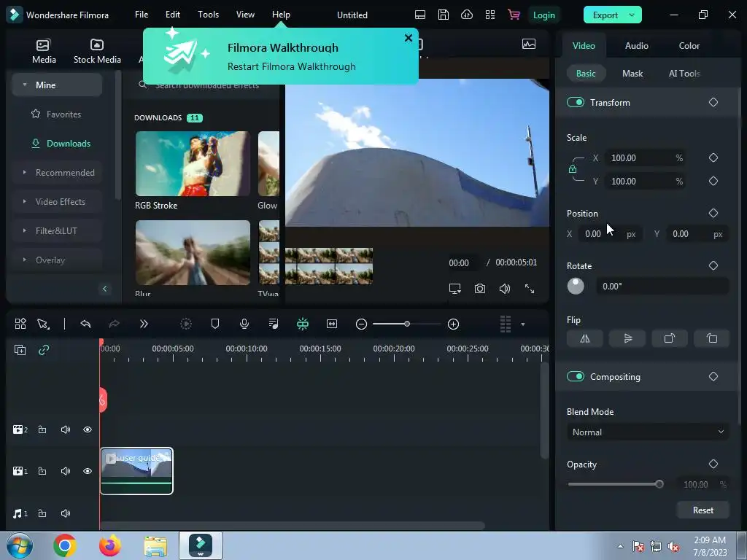Select the RGB Stroke effect thumbnail

tap(193, 164)
